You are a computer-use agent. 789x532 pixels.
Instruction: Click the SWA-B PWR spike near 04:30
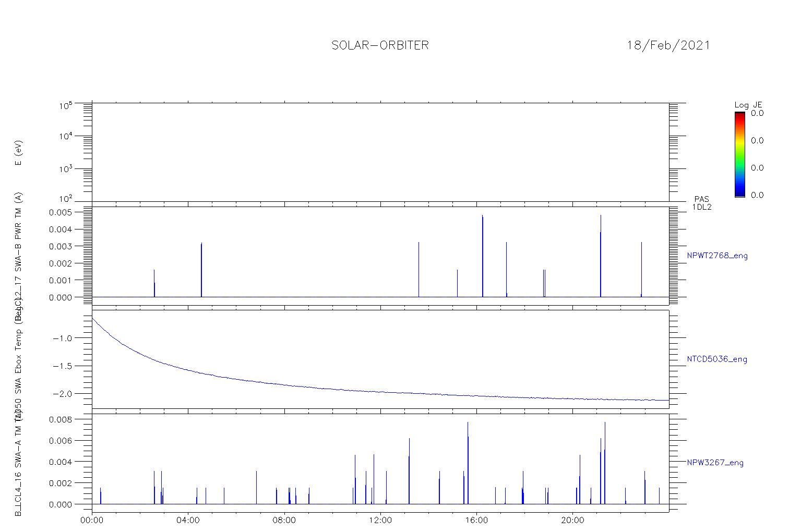(x=201, y=270)
